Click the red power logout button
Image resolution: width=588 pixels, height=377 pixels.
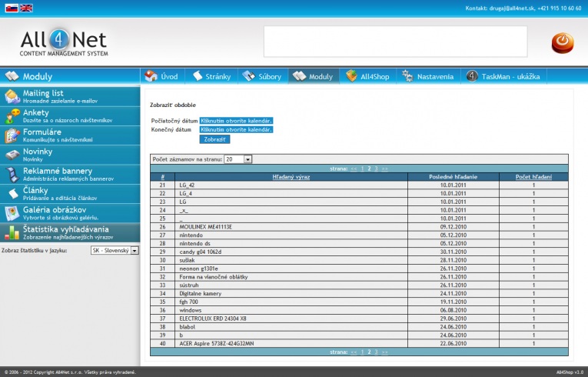pos(562,42)
